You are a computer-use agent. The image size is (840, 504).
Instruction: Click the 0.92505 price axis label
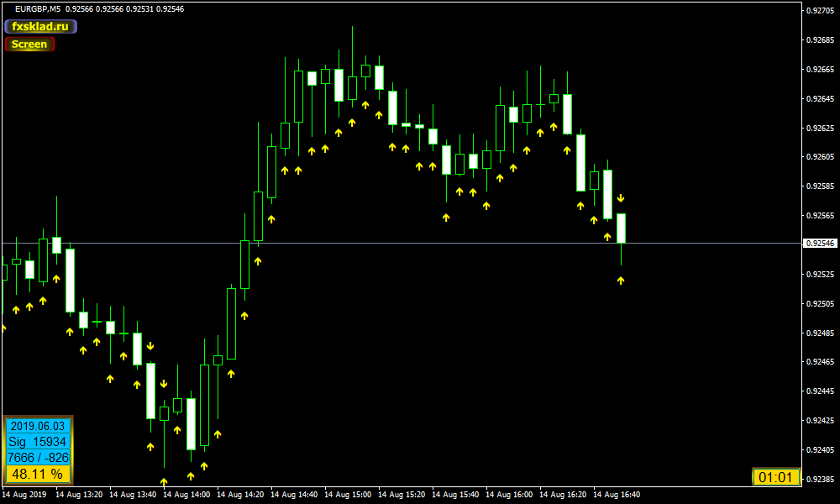(x=820, y=304)
